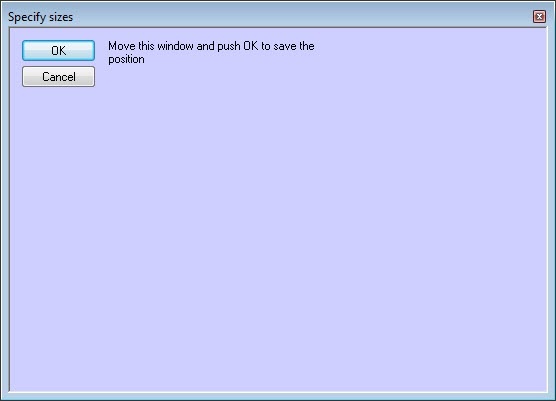Close the Specify sizes window
556x401 pixels.
click(x=539, y=16)
